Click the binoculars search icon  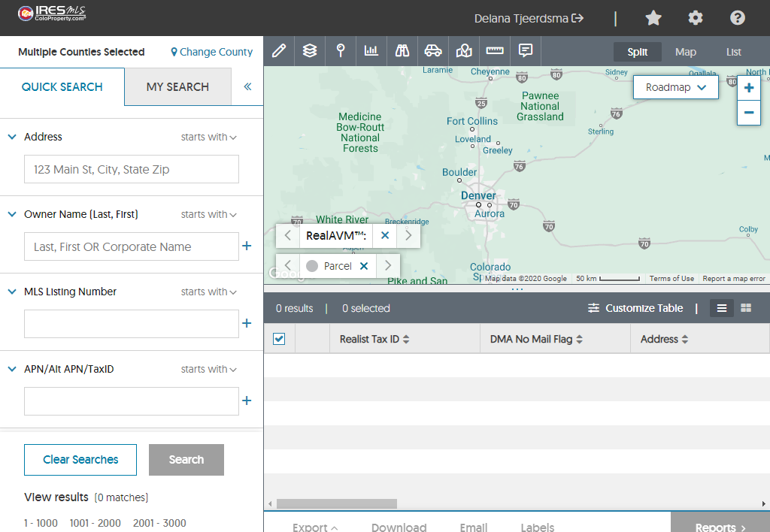(x=402, y=51)
